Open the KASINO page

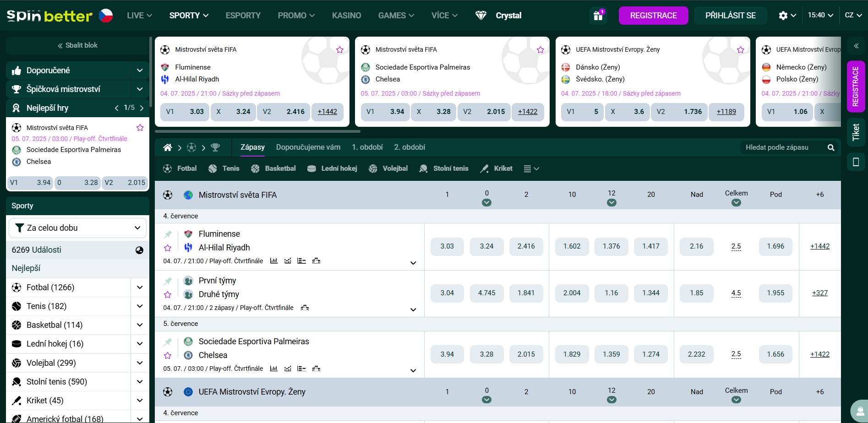click(x=346, y=16)
